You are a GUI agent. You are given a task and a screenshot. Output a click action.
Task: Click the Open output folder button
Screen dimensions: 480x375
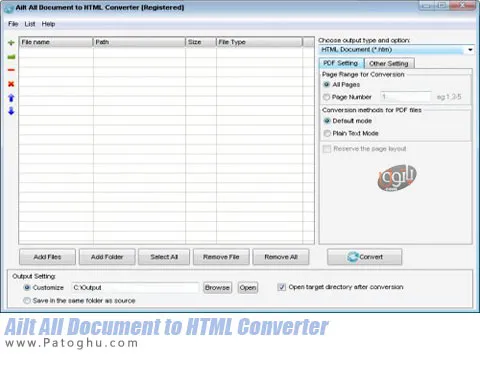248,287
